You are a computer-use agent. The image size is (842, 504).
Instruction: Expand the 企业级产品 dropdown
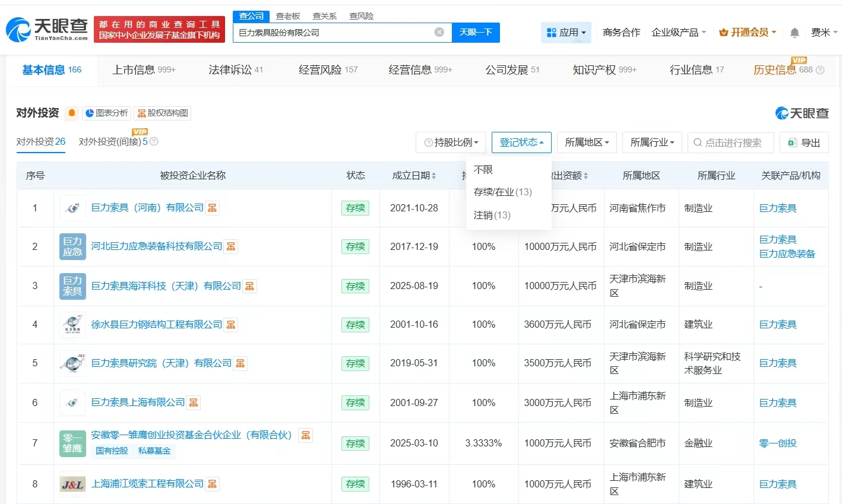pyautogui.click(x=679, y=33)
